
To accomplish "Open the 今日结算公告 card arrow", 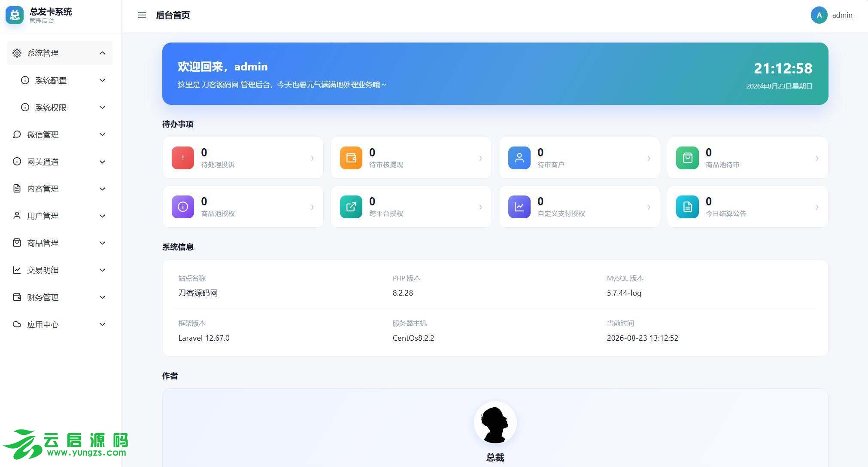I will click(817, 207).
